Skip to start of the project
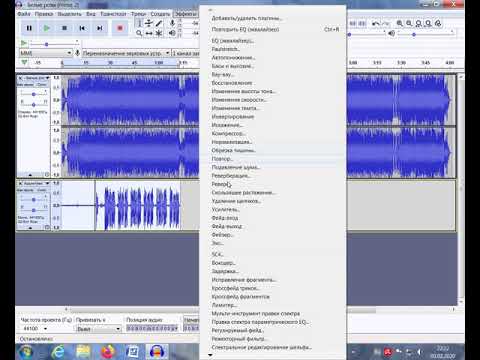This screenshot has height=360, width=480. tap(82, 28)
